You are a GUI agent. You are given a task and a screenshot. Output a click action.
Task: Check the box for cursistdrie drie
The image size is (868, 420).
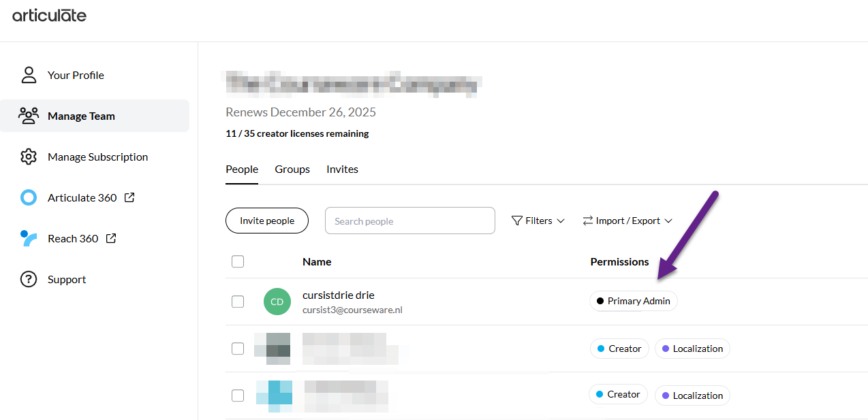click(238, 302)
